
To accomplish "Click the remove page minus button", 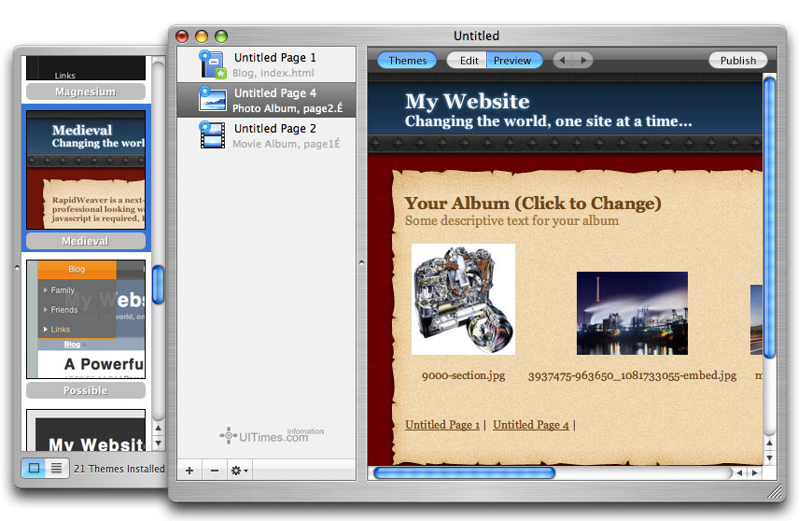I will point(214,471).
